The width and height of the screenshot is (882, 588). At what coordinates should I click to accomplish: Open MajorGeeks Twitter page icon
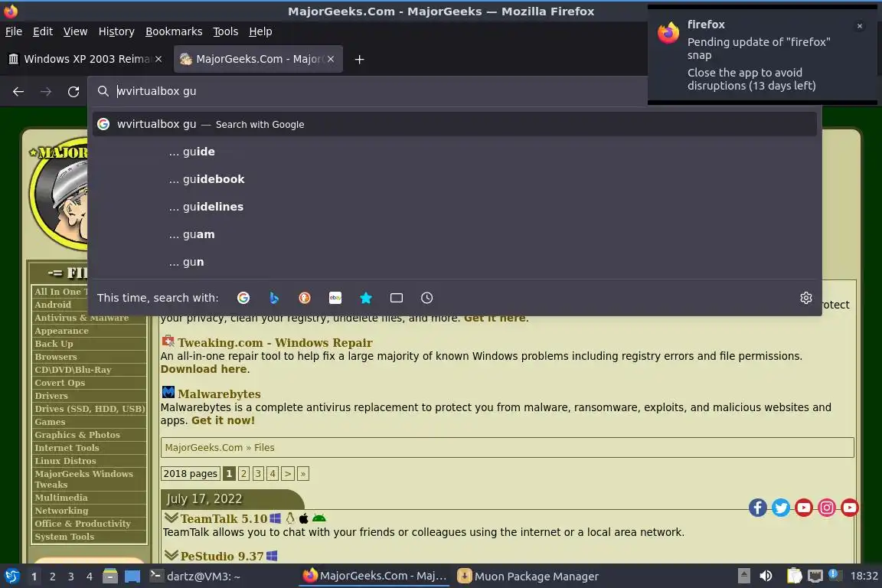(x=781, y=508)
